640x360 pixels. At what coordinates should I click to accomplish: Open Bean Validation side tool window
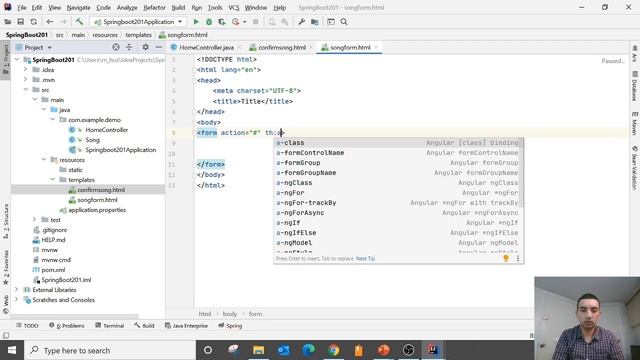point(635,168)
